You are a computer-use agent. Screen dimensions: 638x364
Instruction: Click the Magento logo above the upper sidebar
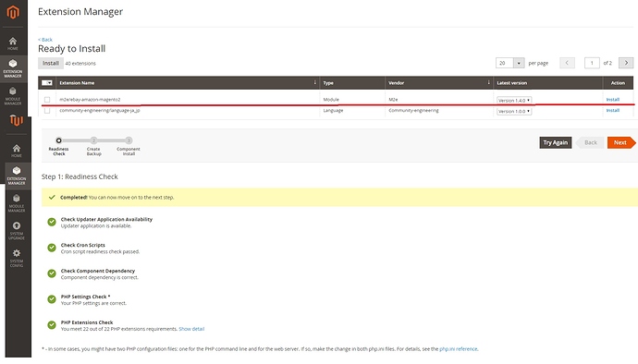[13, 12]
